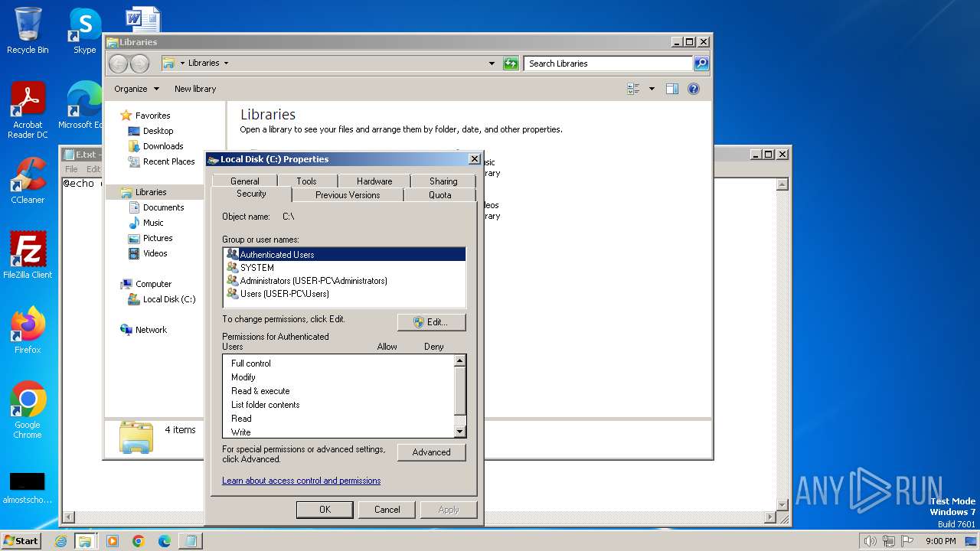Viewport: 980px width, 551px height.
Task: Select SYSTEM in group list
Action: coord(345,268)
